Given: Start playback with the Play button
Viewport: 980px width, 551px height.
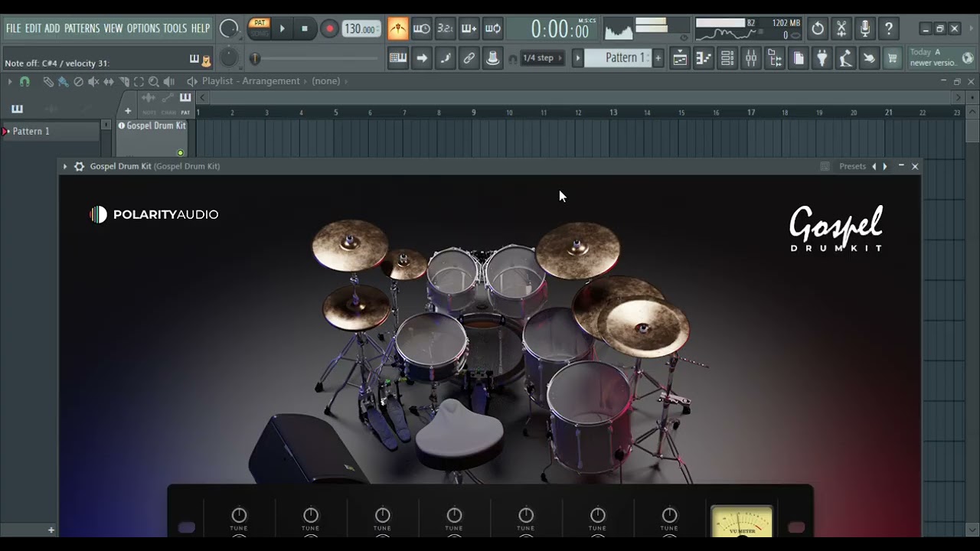Looking at the screenshot, I should click(282, 29).
